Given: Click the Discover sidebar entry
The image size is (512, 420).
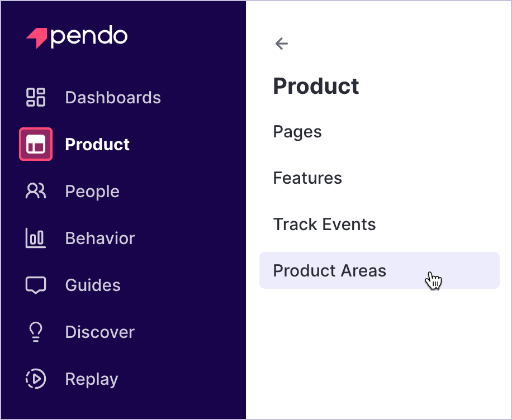Looking at the screenshot, I should click(x=99, y=332).
